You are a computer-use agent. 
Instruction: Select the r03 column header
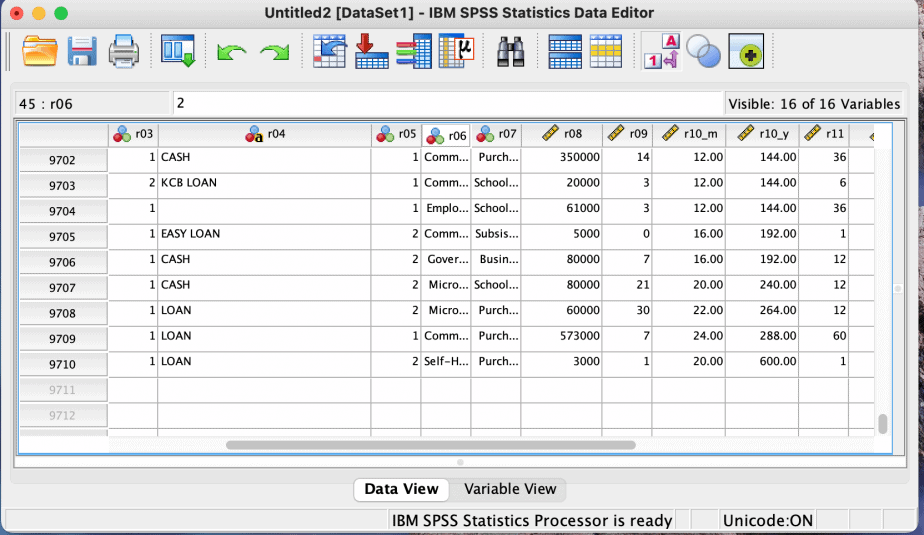133,134
